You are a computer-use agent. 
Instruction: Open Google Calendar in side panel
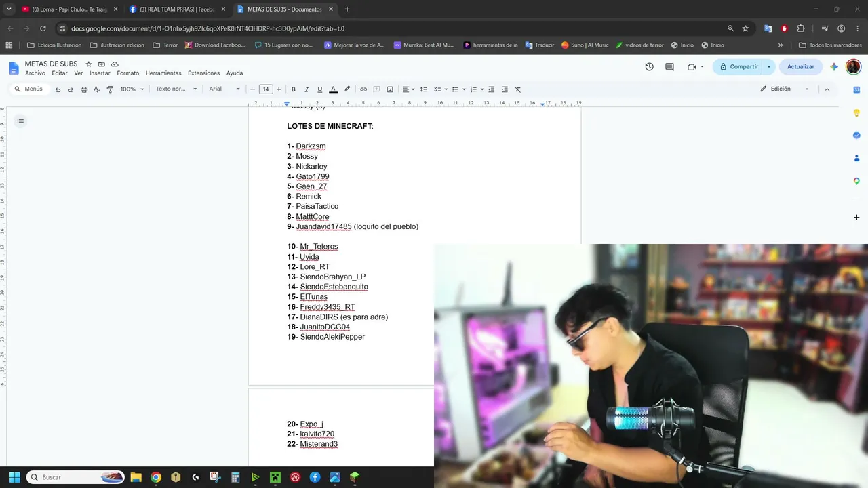[x=856, y=90]
